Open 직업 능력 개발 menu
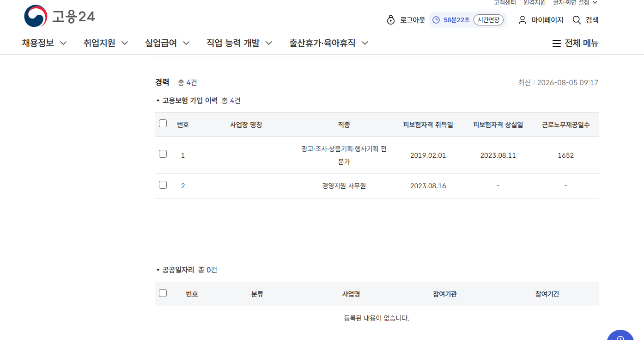This screenshot has height=340, width=644. click(x=233, y=43)
